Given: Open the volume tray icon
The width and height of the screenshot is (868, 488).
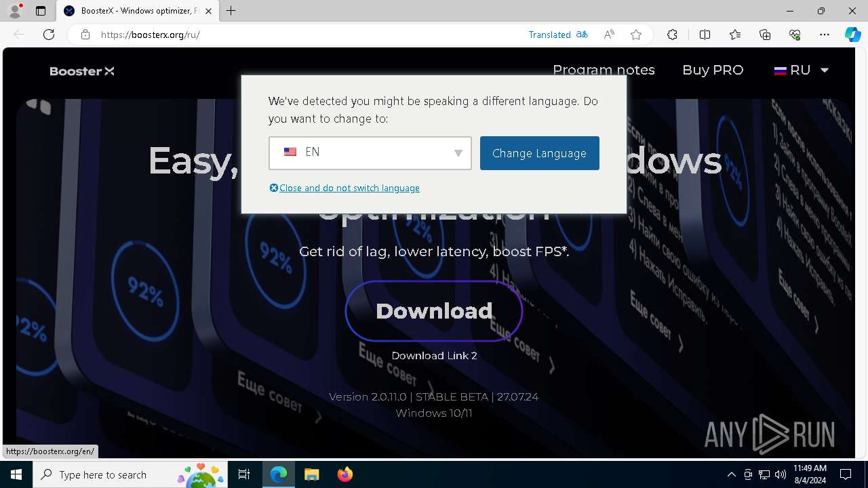Looking at the screenshot, I should click(x=781, y=474).
